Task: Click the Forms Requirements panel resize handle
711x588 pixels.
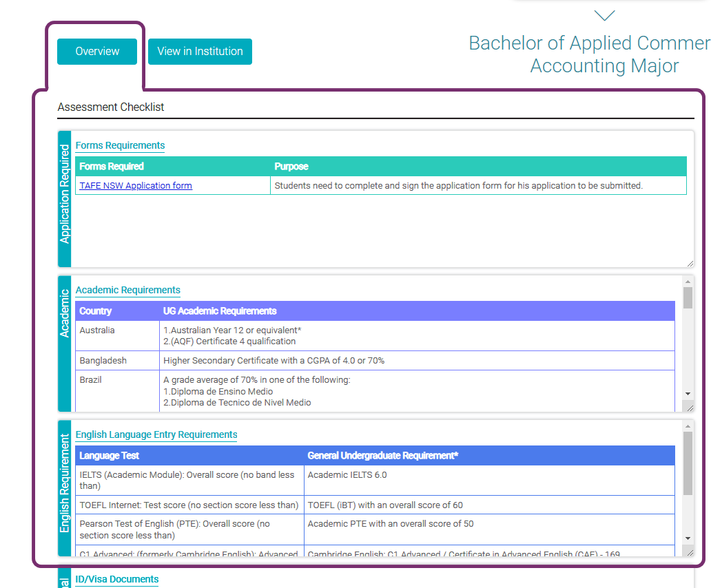Action: pos(690,263)
